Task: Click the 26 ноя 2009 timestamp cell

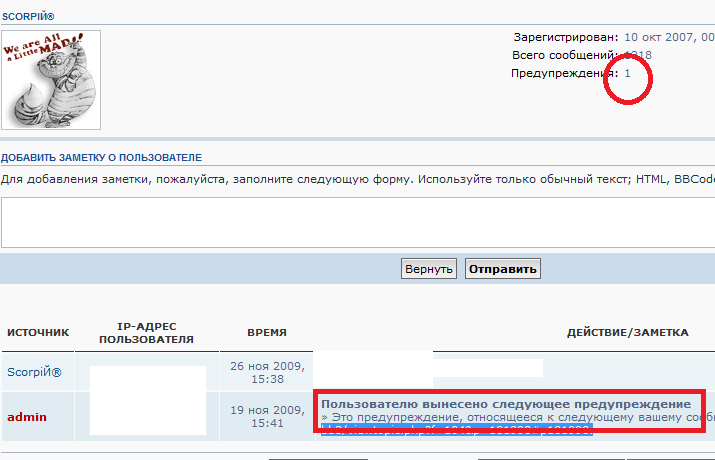Action: 267,372
